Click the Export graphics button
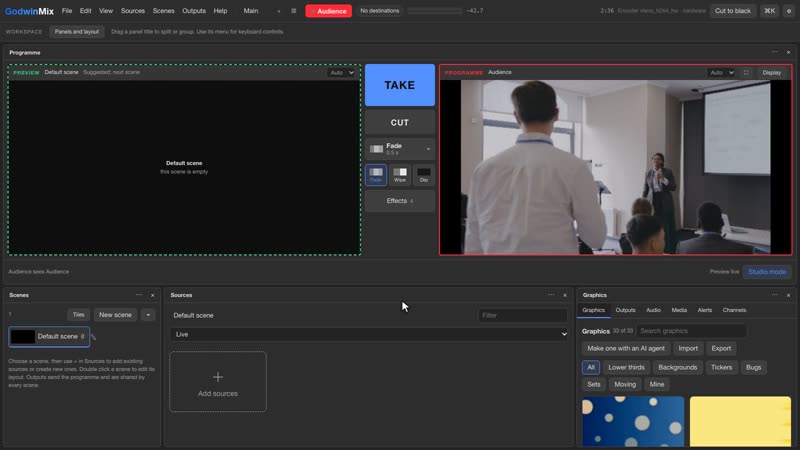Image resolution: width=800 pixels, height=450 pixels. pos(721,348)
